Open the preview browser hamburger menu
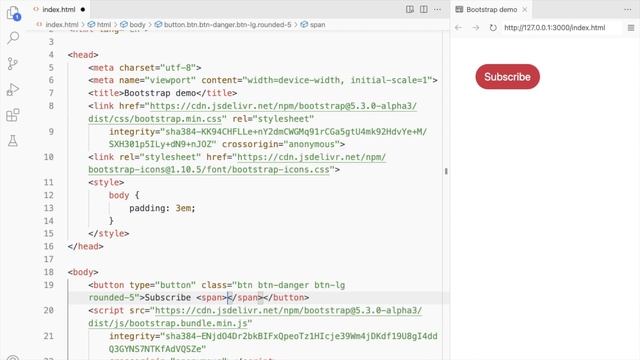The height and width of the screenshot is (360, 640). (x=631, y=28)
